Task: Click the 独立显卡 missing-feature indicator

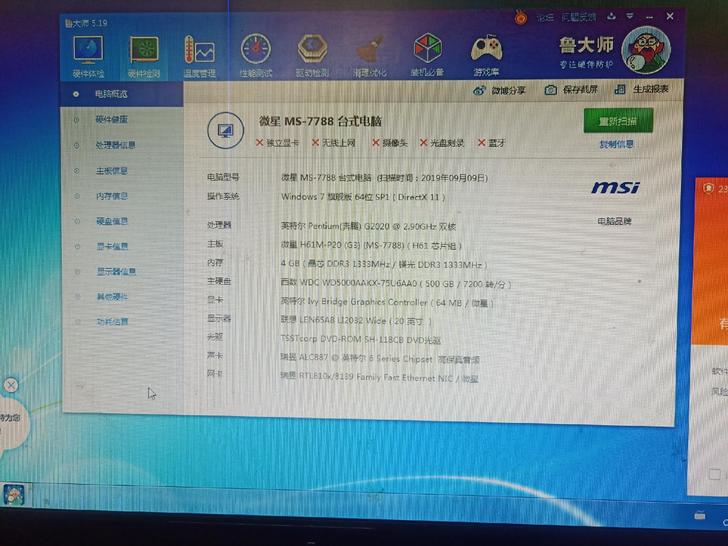Action: pos(277,143)
